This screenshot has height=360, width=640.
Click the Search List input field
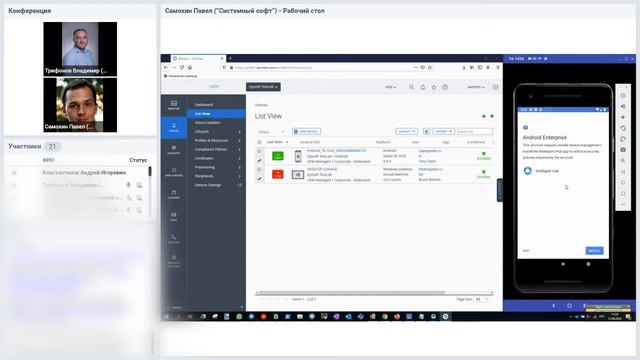[x=474, y=131]
